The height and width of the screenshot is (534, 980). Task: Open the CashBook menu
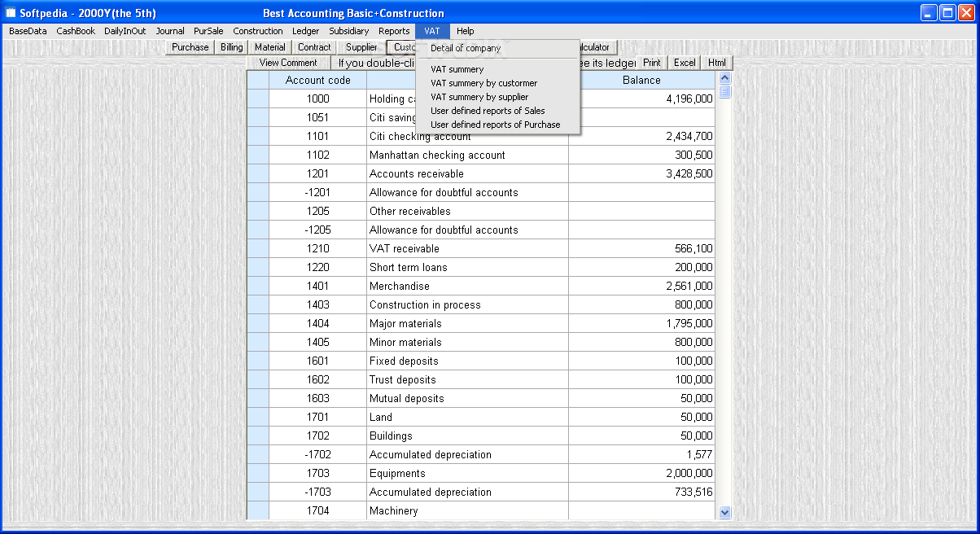click(x=76, y=31)
